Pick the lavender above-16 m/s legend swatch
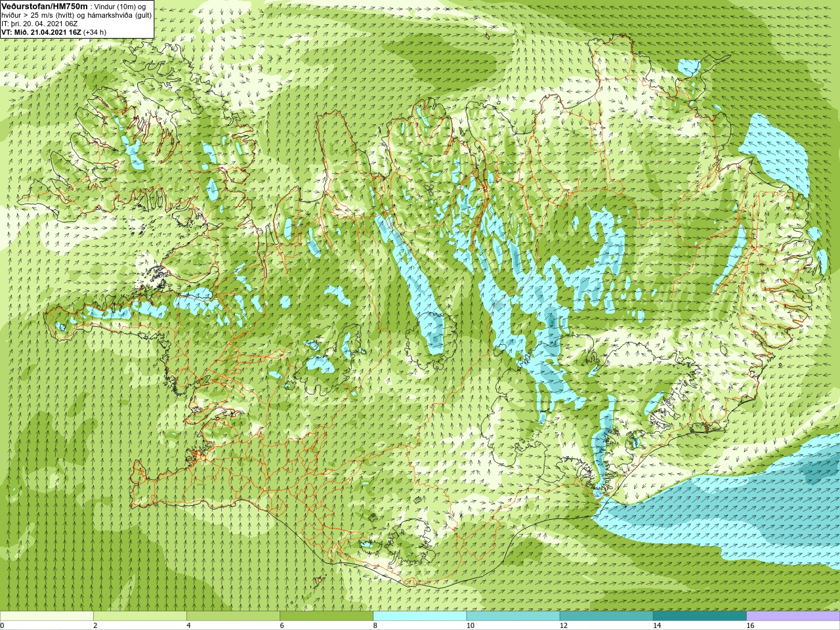 [793, 616]
